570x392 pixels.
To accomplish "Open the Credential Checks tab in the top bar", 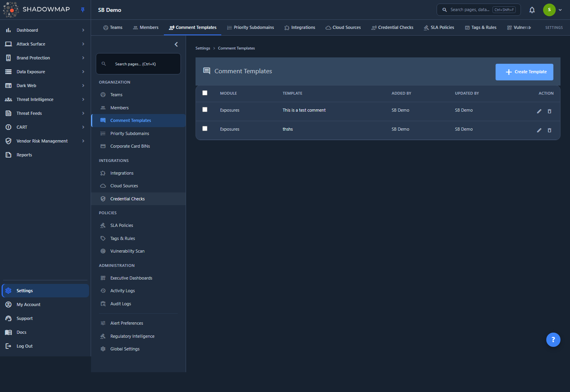I will point(392,28).
